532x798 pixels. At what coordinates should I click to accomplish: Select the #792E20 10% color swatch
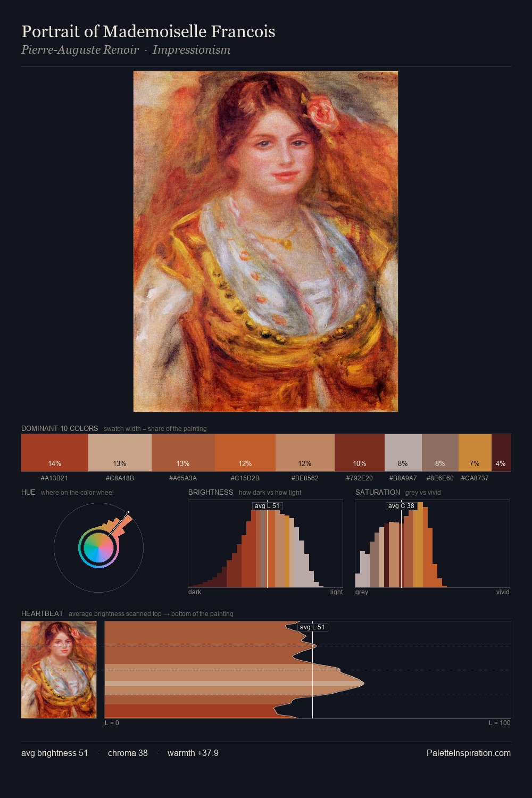(360, 453)
